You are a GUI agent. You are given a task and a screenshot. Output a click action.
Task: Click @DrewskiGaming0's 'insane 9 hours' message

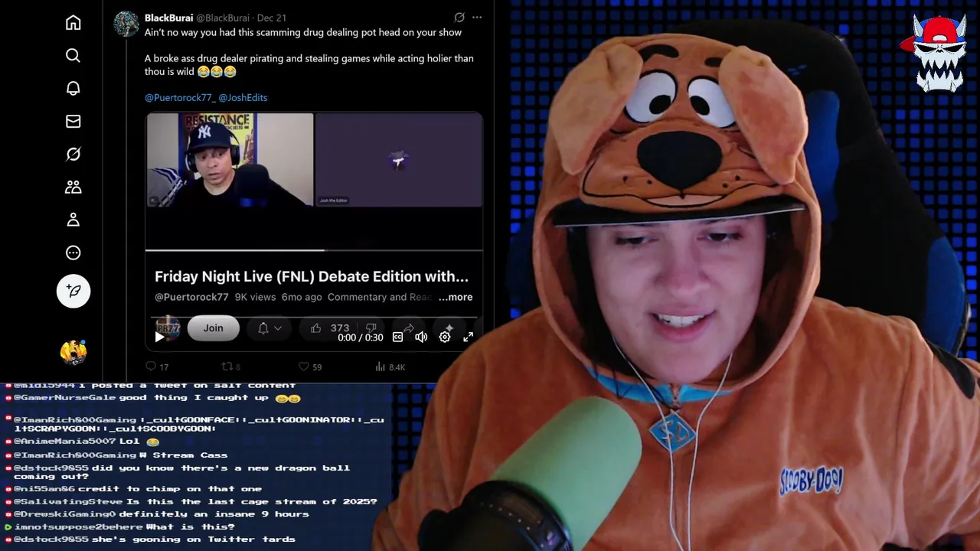[x=157, y=514]
